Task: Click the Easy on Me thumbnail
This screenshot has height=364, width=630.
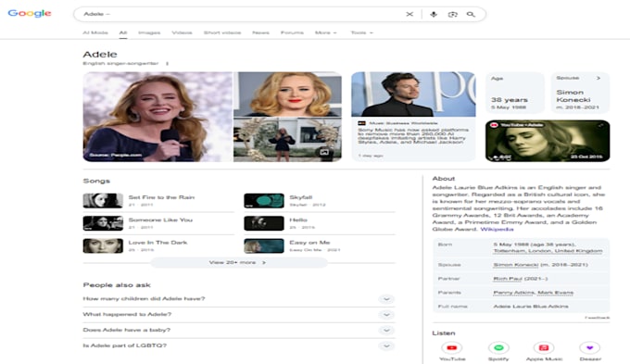Action: (x=264, y=245)
